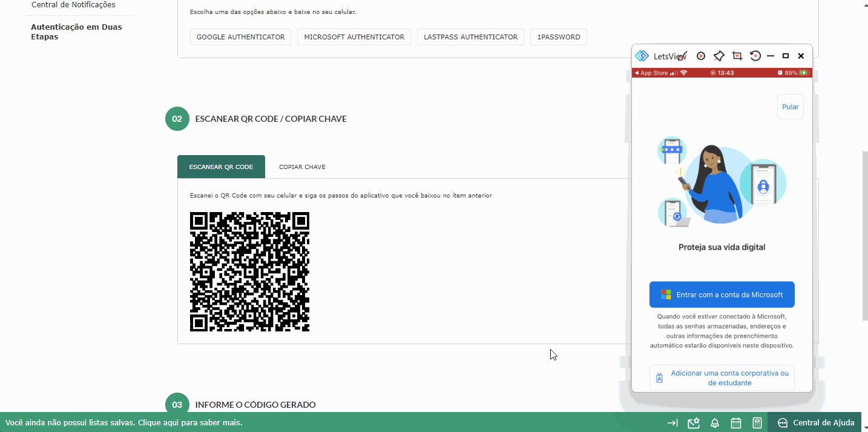Click the INFORME O CÓDIGO GERADO heading

(255, 405)
